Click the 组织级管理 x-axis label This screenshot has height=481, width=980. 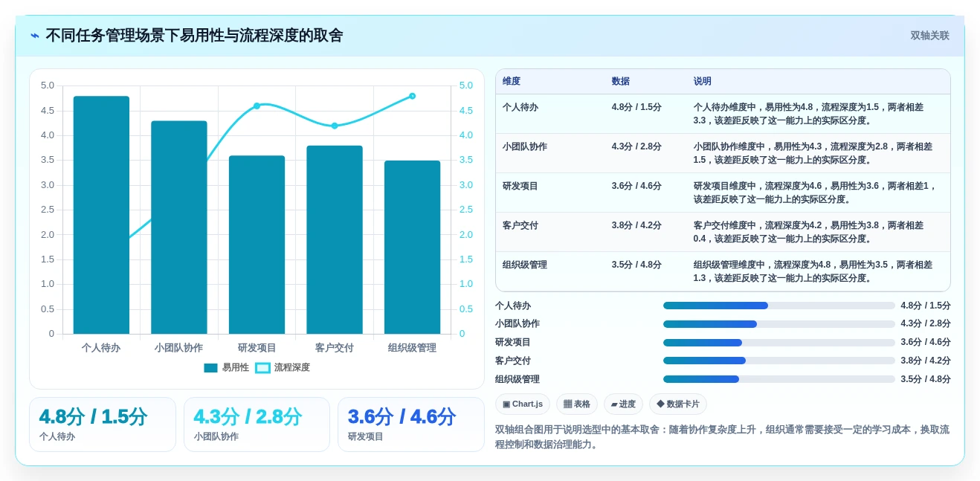pos(412,347)
